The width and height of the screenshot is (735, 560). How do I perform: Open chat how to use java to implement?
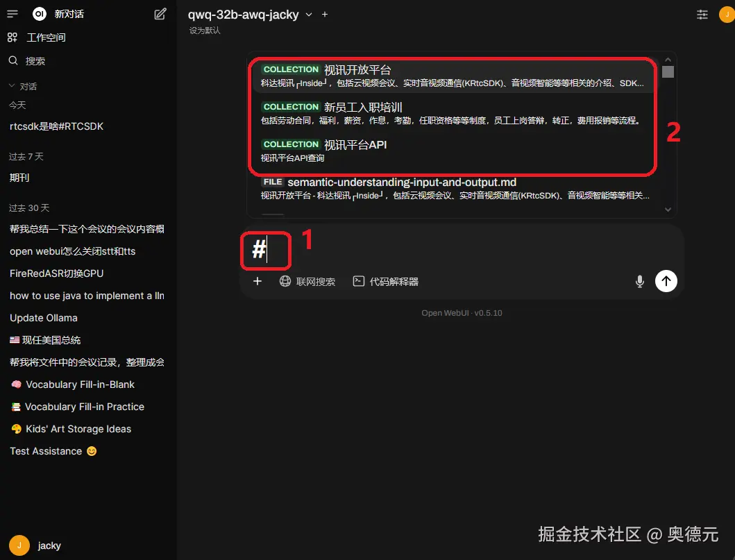point(88,296)
